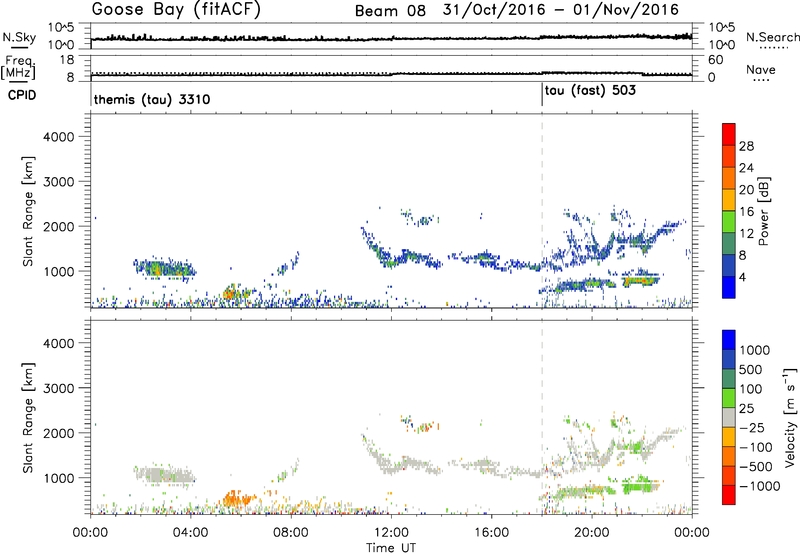Click the 'CPID' row label
Screen dimensions: 800x554
22,95
